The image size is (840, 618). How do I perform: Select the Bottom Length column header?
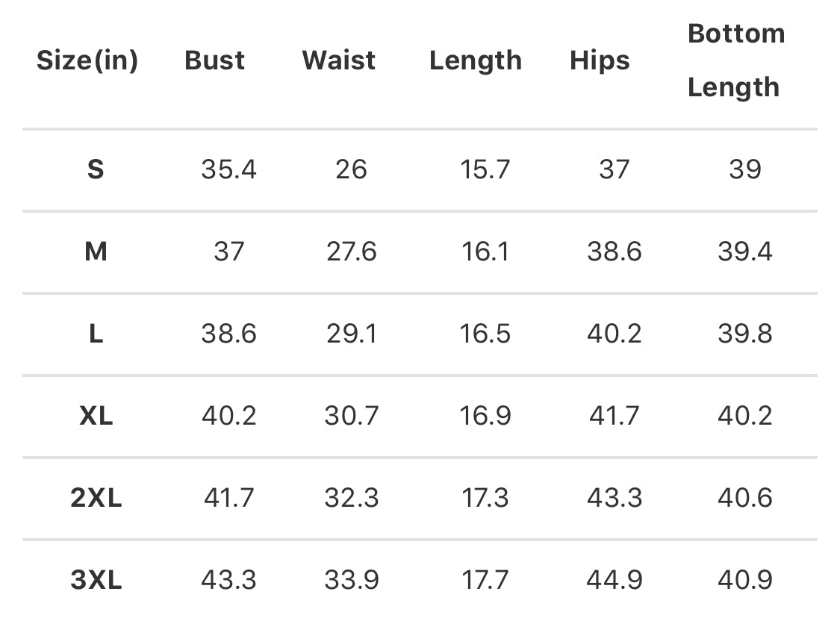pos(735,60)
